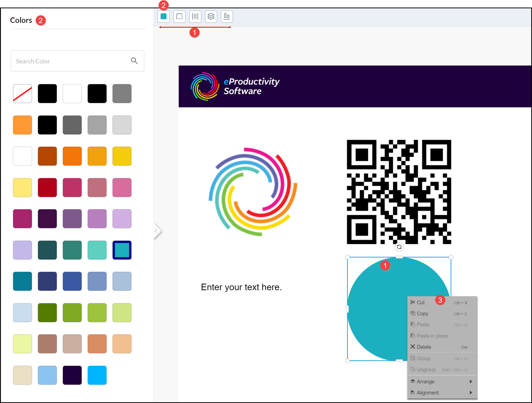This screenshot has height=403, width=532.
Task: Choose Cut from the context menu
Action: pyautogui.click(x=421, y=303)
